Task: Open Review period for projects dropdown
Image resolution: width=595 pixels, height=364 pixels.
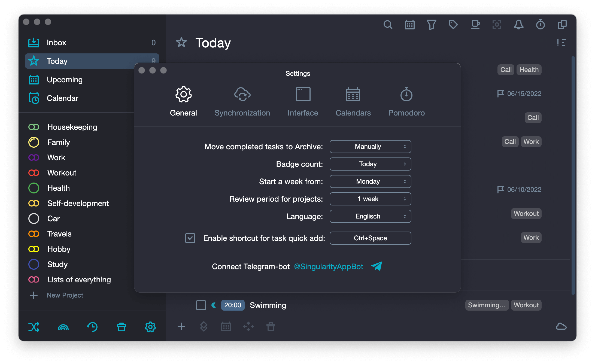Action: point(370,199)
